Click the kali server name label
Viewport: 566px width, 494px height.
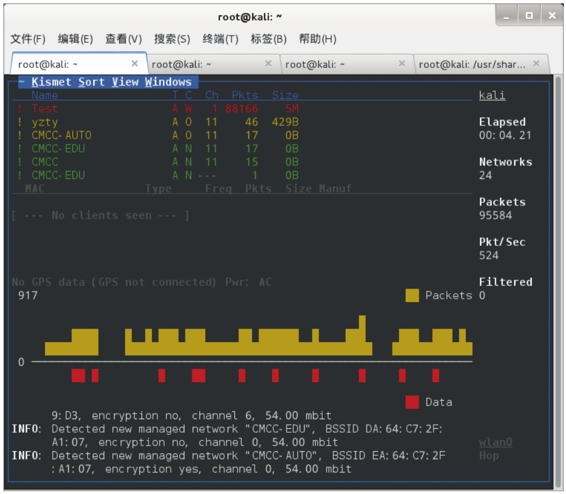point(492,95)
